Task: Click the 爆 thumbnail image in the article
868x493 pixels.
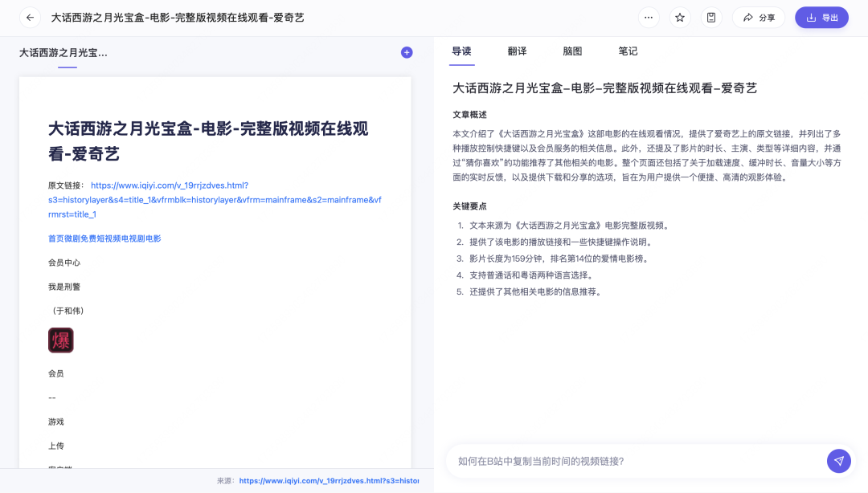Action: [60, 340]
